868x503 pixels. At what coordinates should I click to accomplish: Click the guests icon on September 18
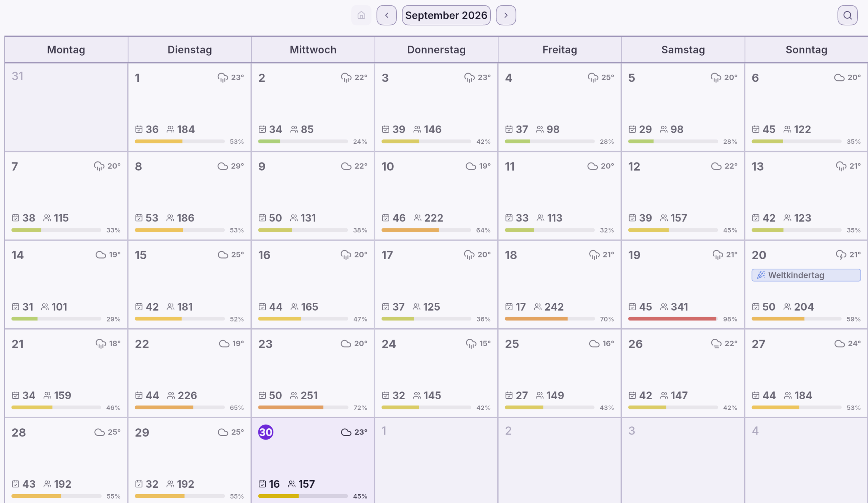coord(538,307)
